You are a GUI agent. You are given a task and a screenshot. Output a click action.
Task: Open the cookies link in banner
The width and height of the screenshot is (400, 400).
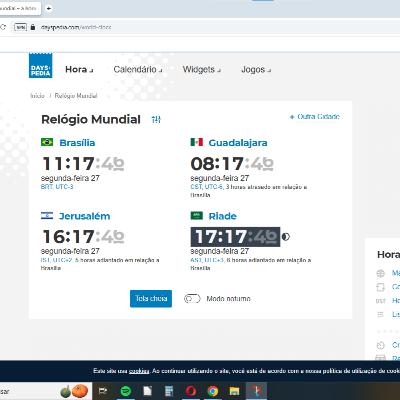(x=139, y=371)
